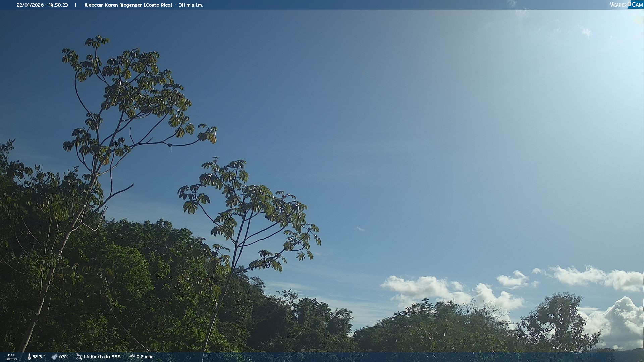Select the 32.3° temperature reading
644x362 pixels.
[39, 357]
